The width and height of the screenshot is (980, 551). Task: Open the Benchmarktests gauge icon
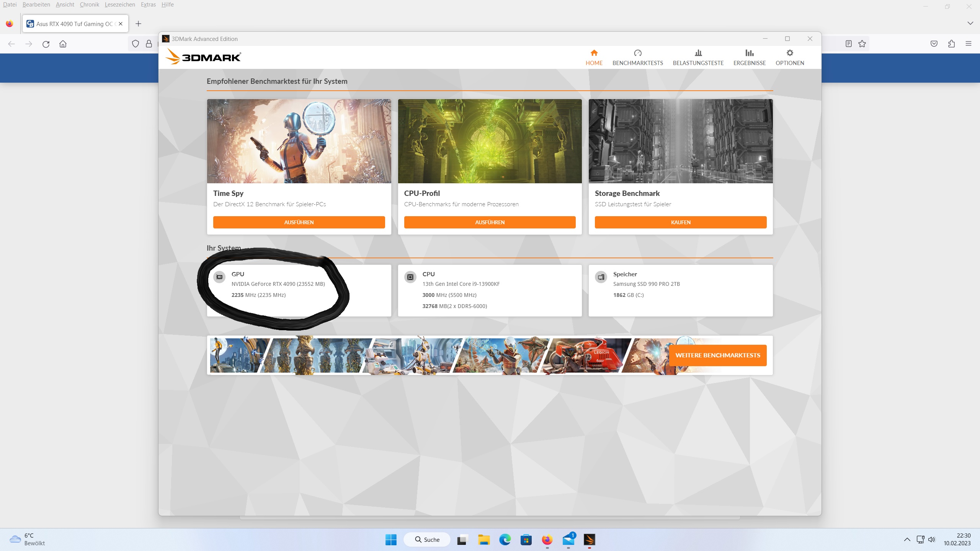[x=637, y=53]
